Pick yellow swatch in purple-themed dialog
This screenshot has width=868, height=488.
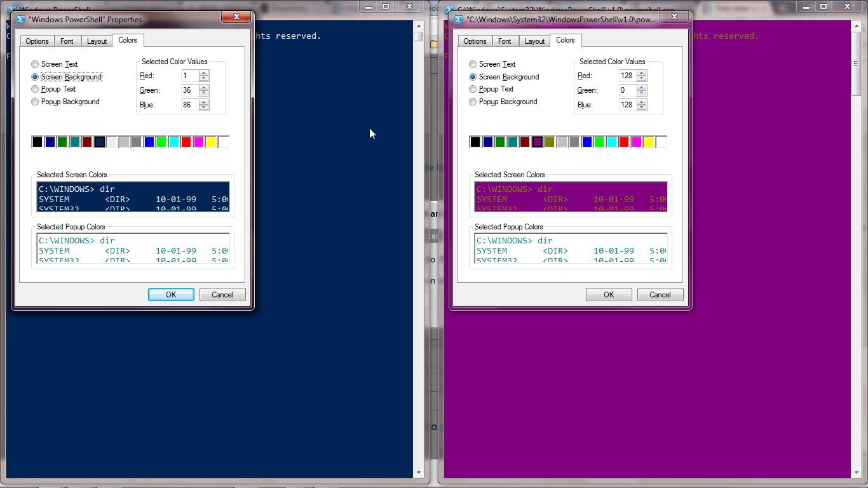(649, 142)
